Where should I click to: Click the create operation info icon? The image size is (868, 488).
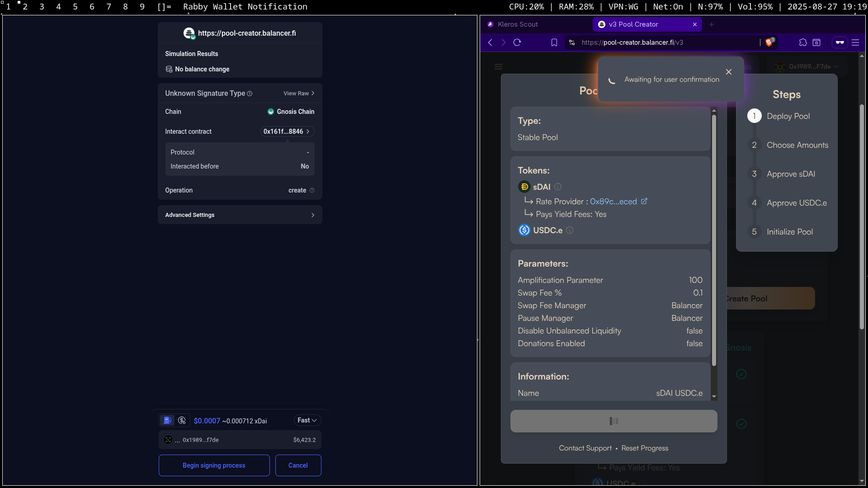(312, 190)
